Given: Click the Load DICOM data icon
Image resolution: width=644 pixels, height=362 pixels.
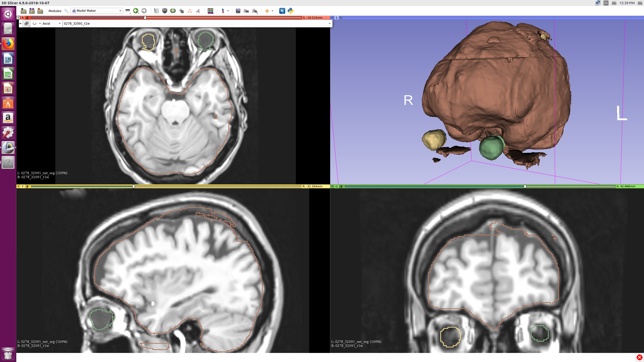Looking at the screenshot, I should click(32, 11).
